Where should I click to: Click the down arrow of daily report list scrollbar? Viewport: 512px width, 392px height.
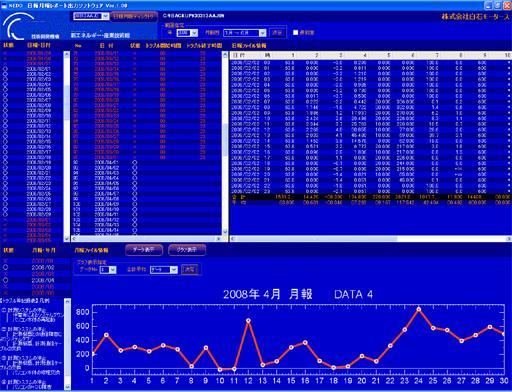click(67, 239)
